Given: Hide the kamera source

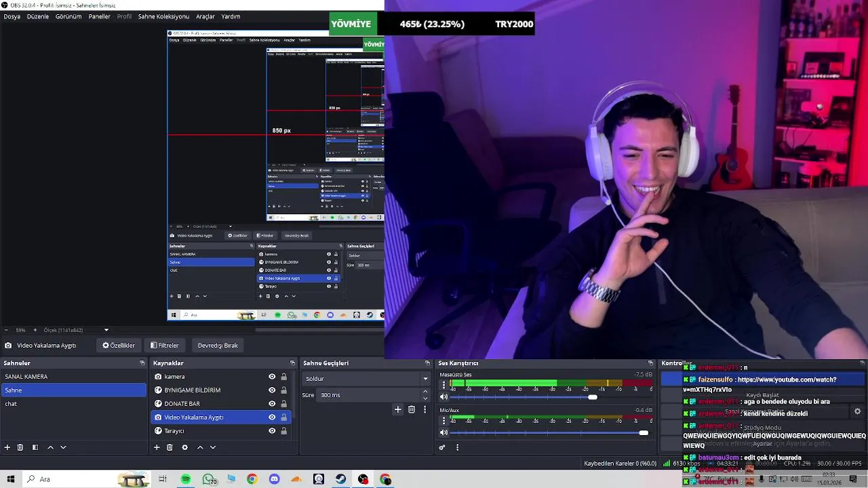Looking at the screenshot, I should [272, 377].
